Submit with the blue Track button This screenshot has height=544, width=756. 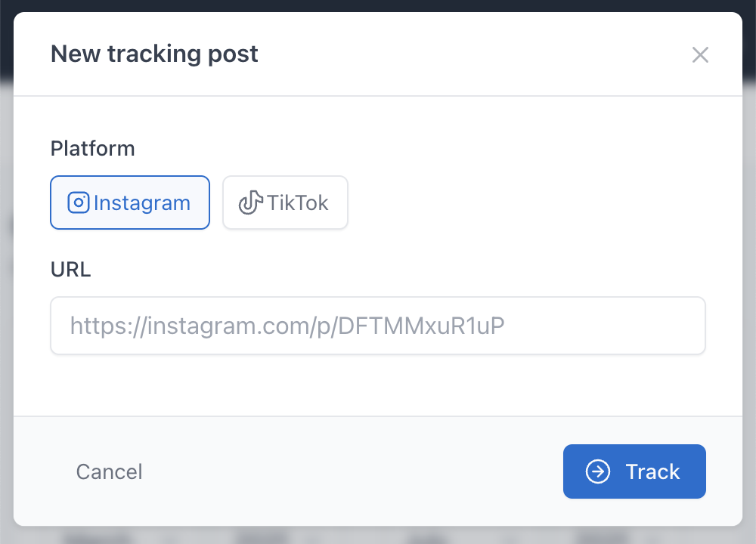pos(634,471)
